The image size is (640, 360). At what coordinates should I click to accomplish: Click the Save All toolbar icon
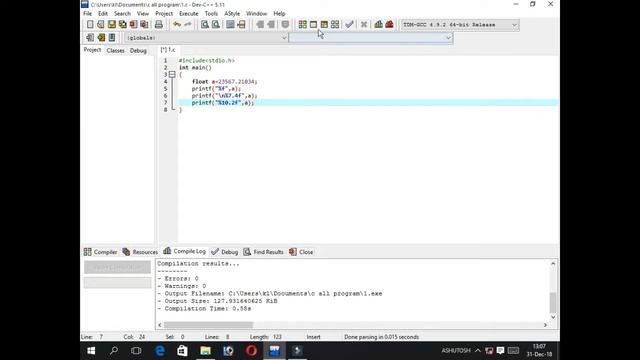point(122,24)
